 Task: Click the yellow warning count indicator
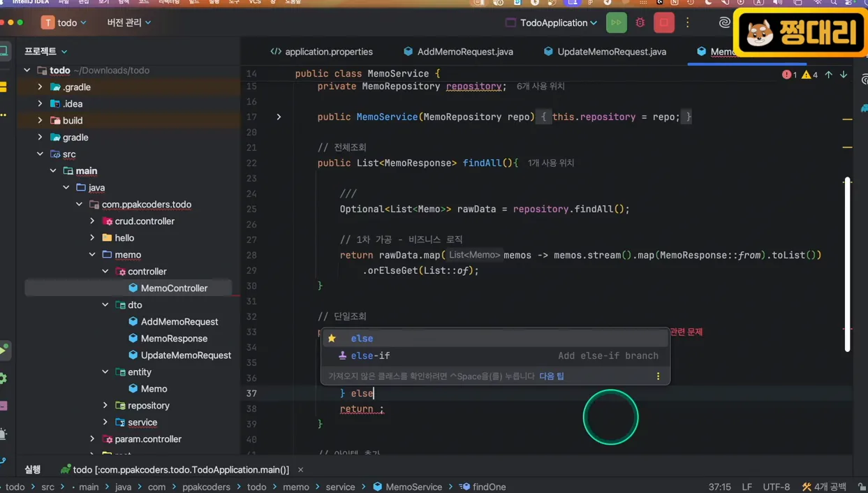point(810,75)
